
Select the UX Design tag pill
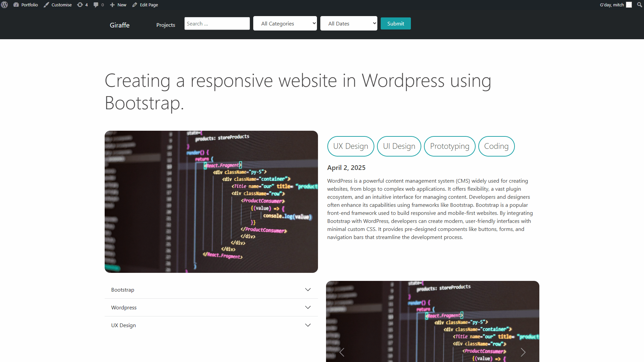[x=351, y=146]
